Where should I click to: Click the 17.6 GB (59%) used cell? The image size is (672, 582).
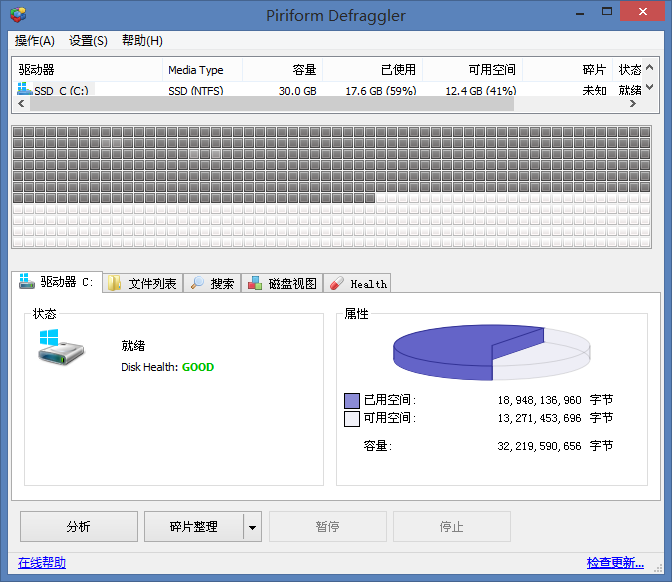point(381,91)
